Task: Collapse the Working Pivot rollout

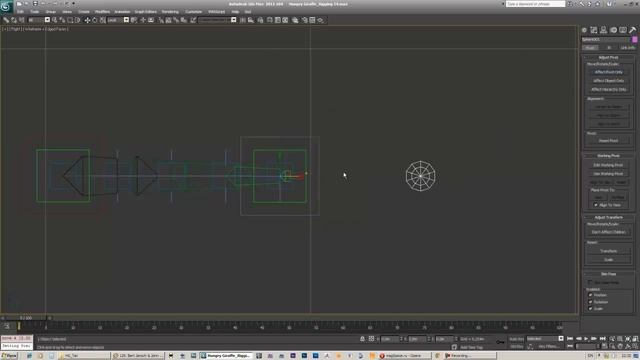Action: click(608, 156)
